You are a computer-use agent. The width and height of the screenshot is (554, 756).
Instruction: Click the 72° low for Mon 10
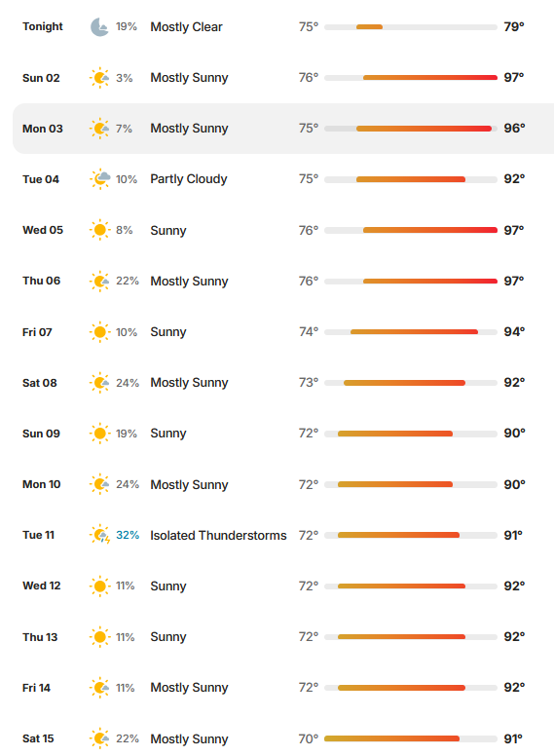[309, 484]
